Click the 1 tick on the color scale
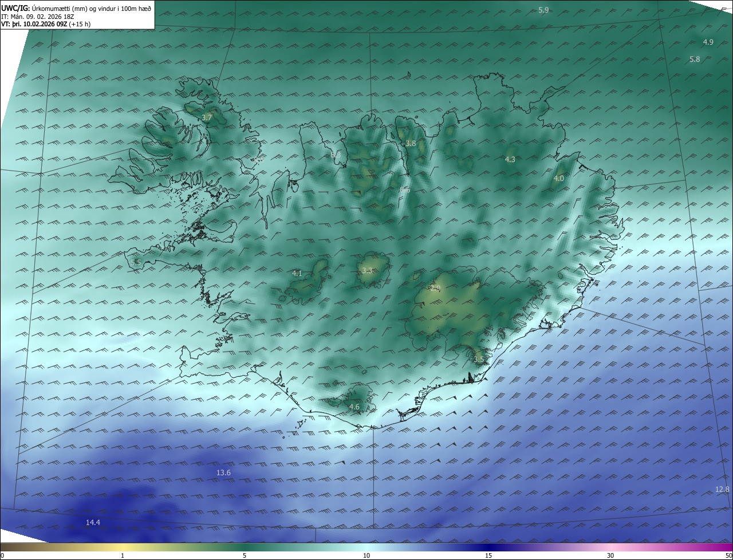The width and height of the screenshot is (733, 560). click(123, 555)
